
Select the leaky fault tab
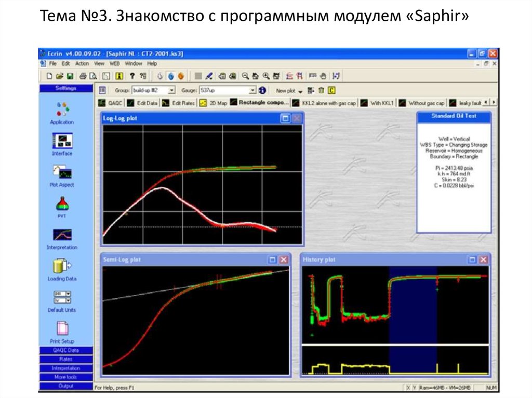(x=465, y=103)
